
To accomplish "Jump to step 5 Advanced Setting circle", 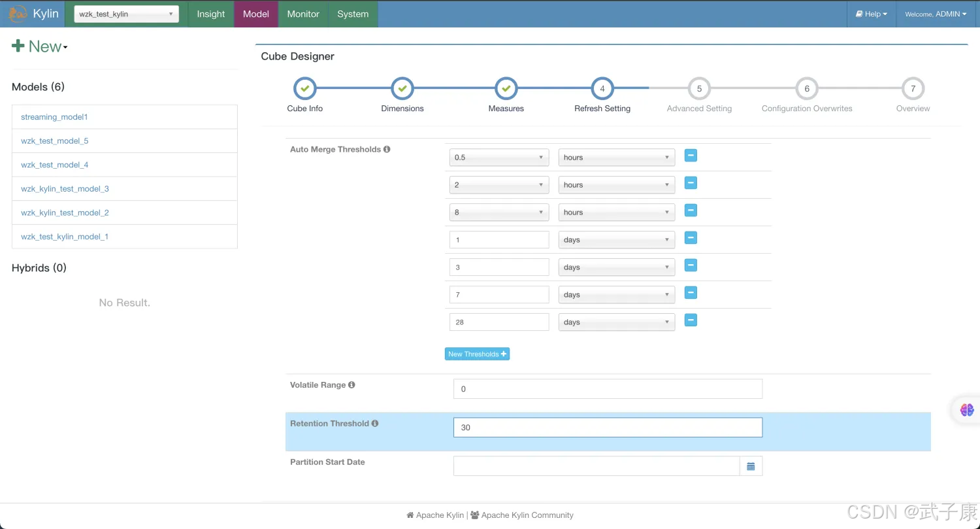I will tap(699, 88).
